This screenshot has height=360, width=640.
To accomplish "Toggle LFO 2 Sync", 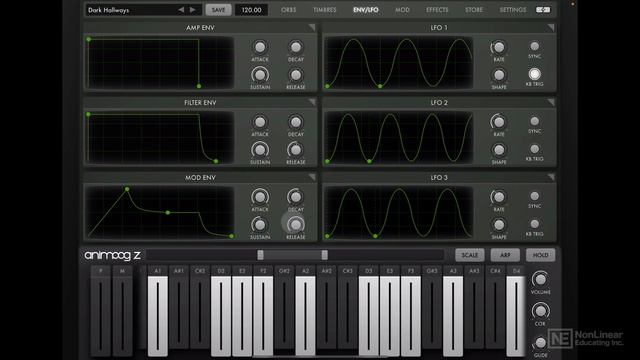I will click(x=534, y=121).
